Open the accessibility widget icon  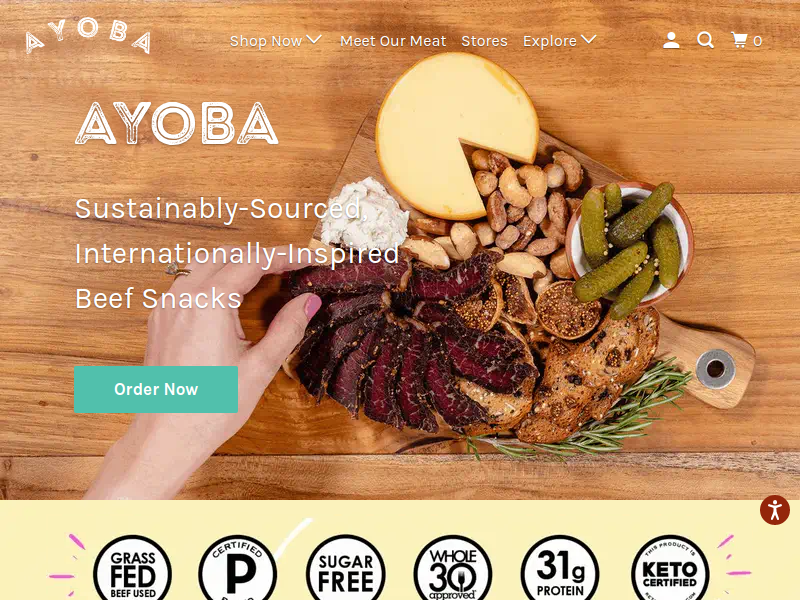(774, 510)
